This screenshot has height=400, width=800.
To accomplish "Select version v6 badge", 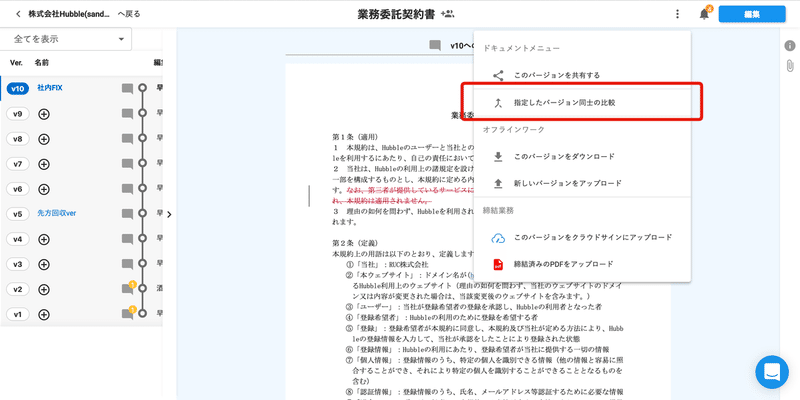I will (18, 189).
